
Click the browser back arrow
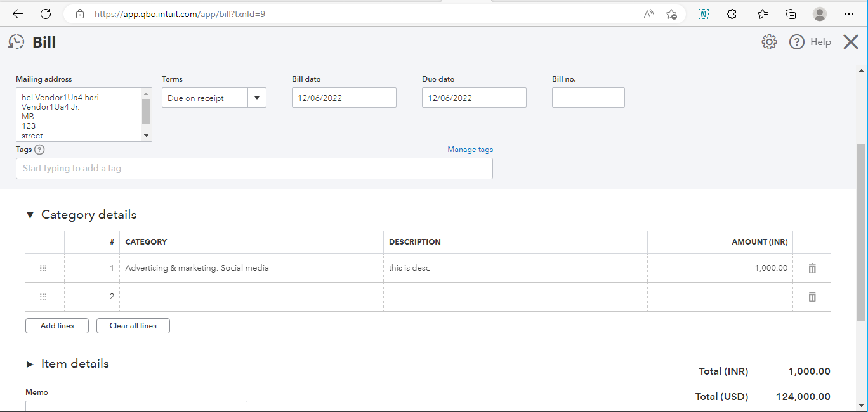pyautogui.click(x=18, y=14)
